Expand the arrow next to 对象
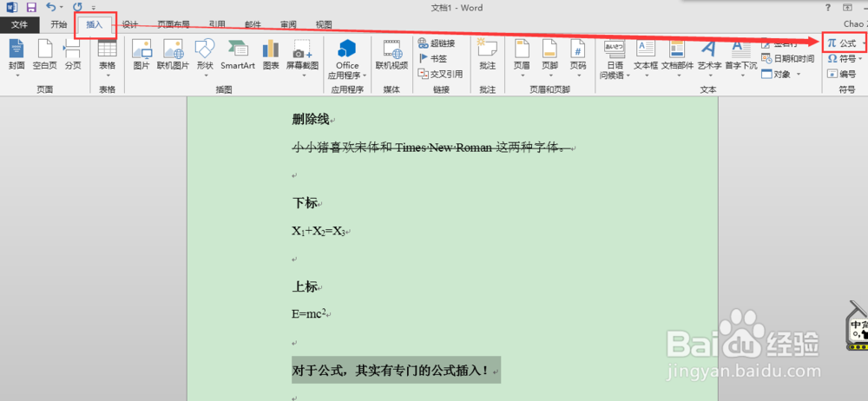Image resolution: width=868 pixels, height=401 pixels. (799, 75)
